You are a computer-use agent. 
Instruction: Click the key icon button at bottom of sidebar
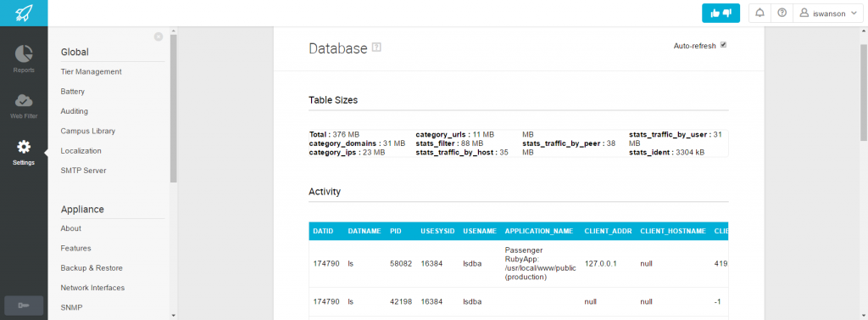(24, 306)
